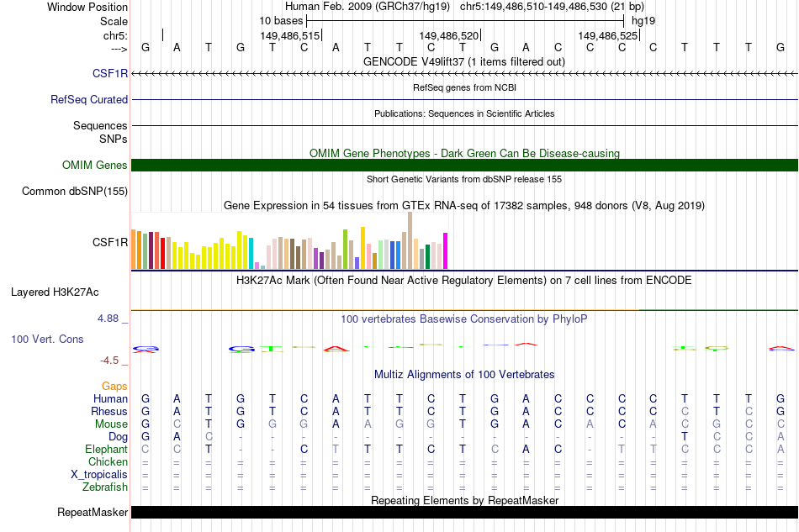Click the CSF1R gene arrow line

[x=464, y=74]
